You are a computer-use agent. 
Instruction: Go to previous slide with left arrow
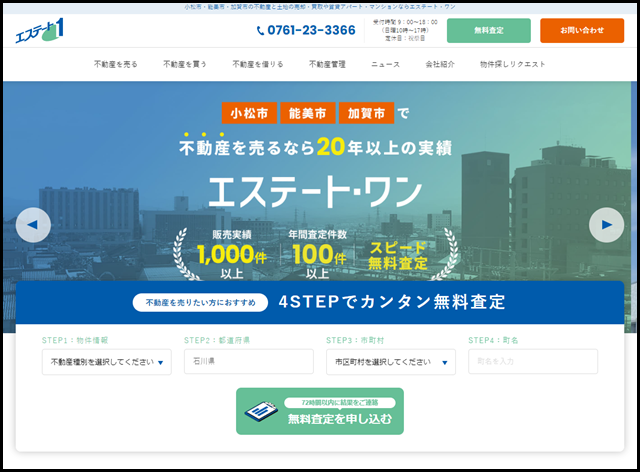[33, 225]
